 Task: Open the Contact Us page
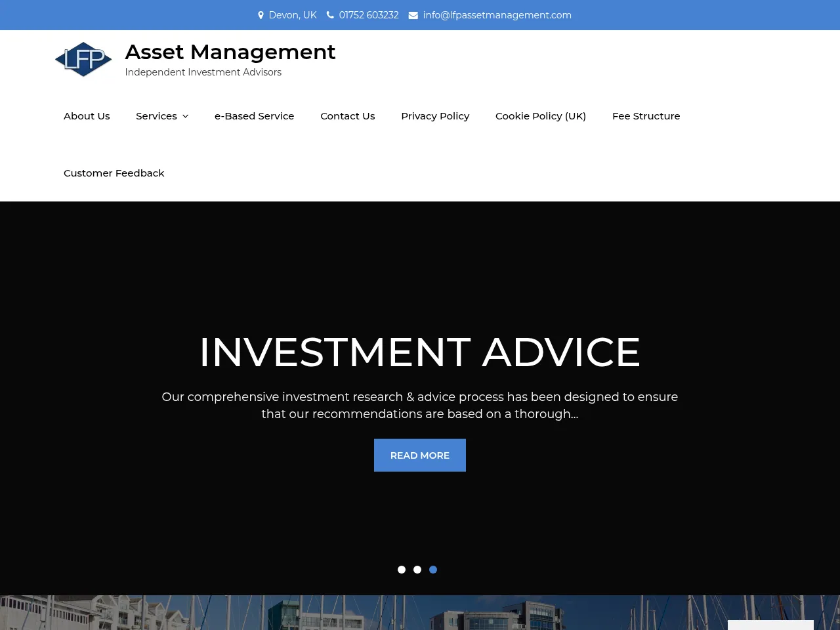click(347, 115)
